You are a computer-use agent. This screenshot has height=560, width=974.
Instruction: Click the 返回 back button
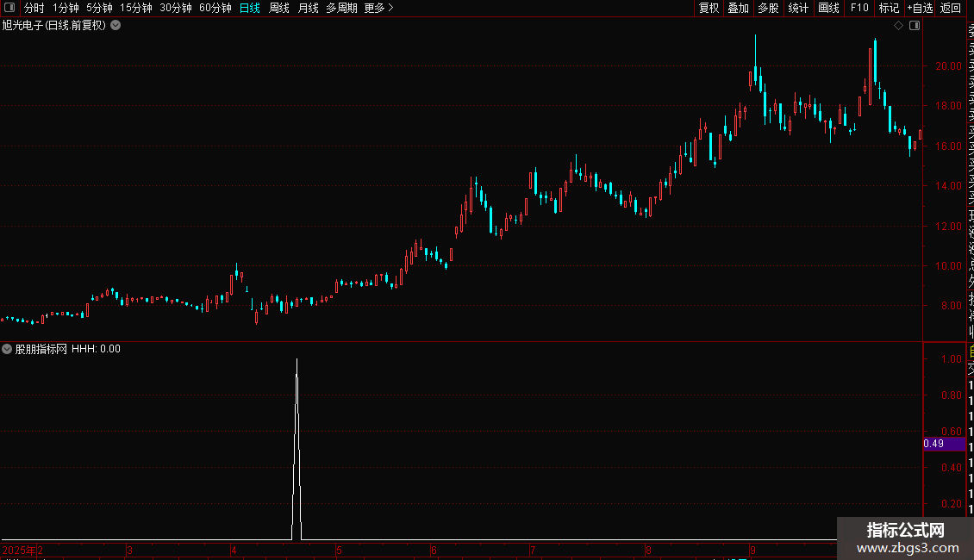coord(951,8)
